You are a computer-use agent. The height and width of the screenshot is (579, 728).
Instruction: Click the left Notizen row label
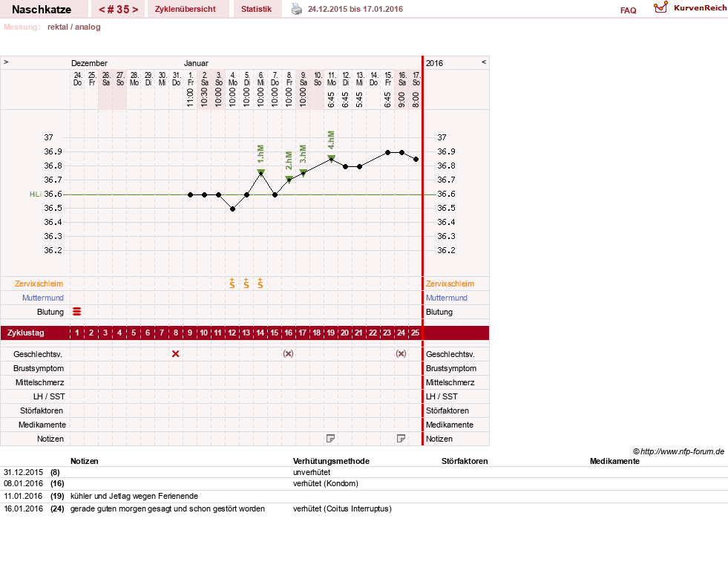(x=50, y=439)
